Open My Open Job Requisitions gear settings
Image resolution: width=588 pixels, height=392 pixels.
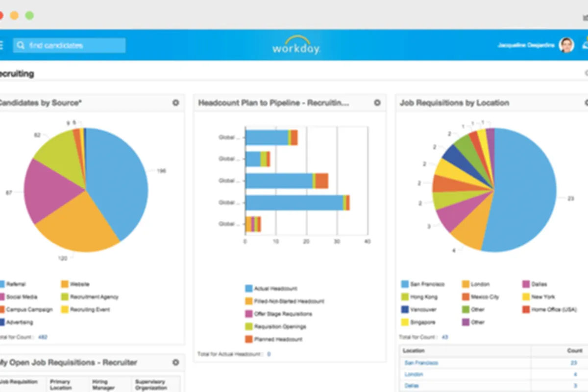click(175, 363)
